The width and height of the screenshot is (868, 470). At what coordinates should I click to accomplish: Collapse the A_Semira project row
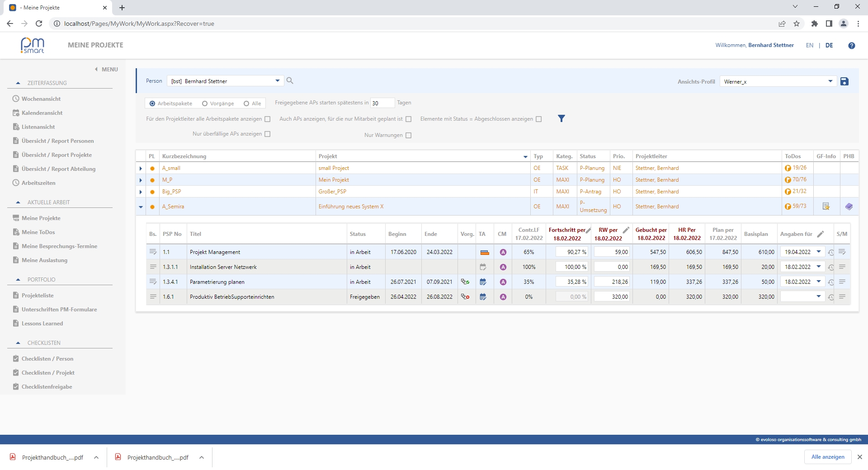pyautogui.click(x=141, y=207)
